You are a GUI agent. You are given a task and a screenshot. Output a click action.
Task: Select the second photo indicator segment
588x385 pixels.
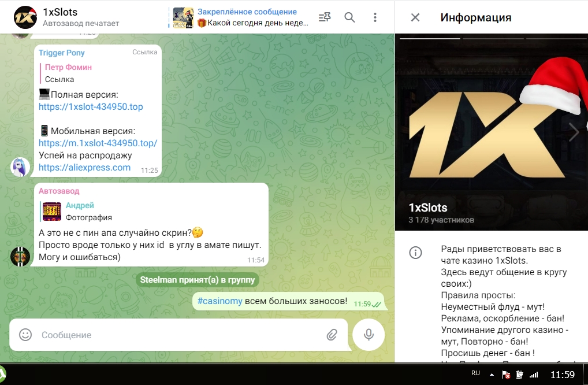pos(493,38)
